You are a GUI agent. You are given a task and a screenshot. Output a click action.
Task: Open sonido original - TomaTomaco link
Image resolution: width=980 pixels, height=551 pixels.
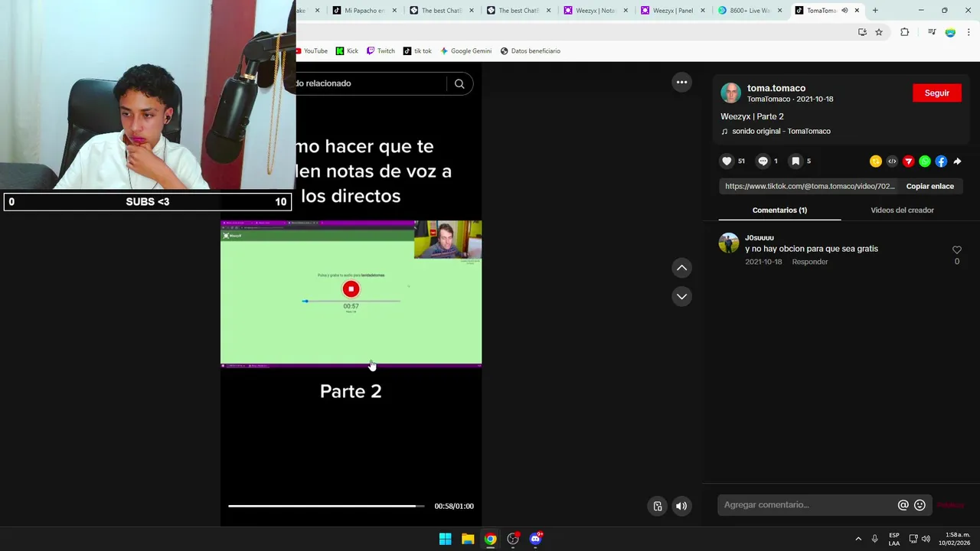(x=781, y=131)
